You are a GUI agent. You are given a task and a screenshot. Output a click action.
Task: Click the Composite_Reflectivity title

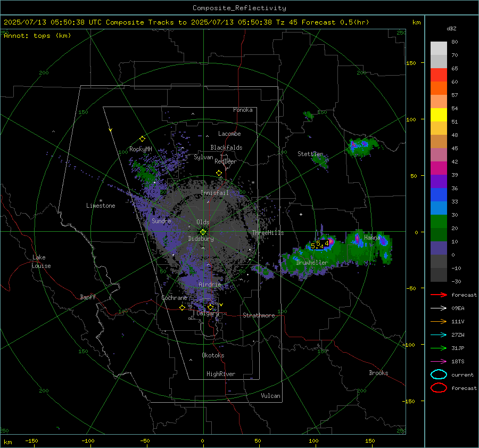coord(239,8)
